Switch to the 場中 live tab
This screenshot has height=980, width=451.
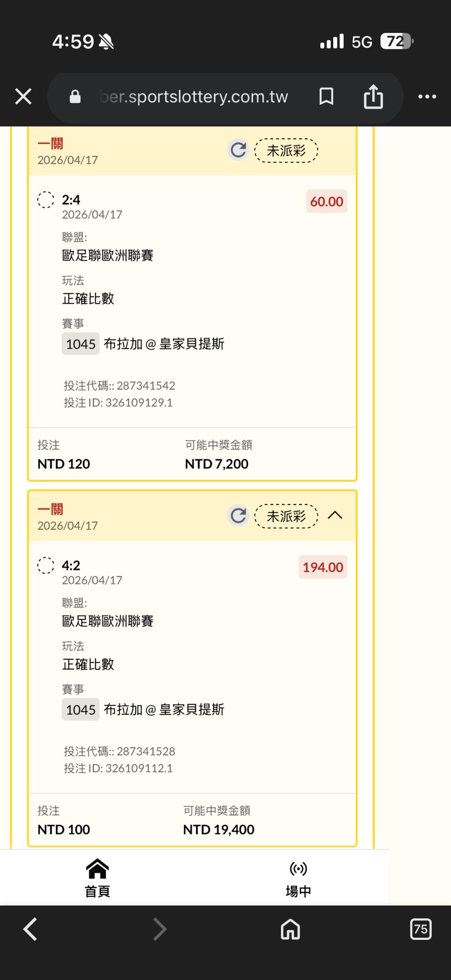pos(298,878)
